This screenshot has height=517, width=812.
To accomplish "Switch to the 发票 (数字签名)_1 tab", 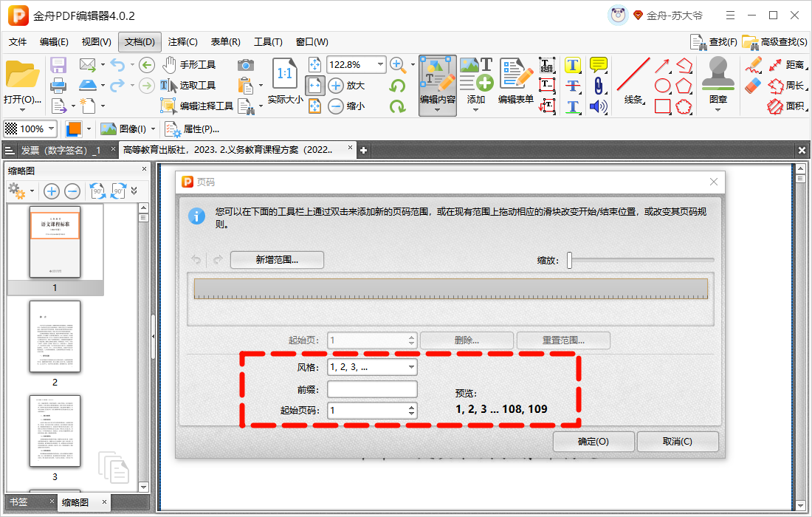I will click(61, 150).
